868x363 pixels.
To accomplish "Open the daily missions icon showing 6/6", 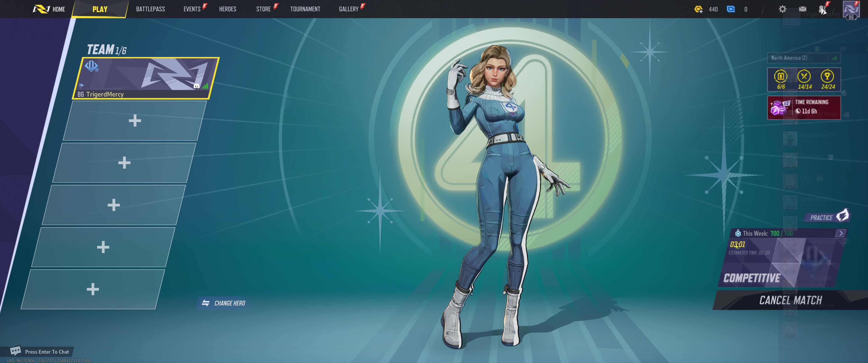I will [x=781, y=79].
